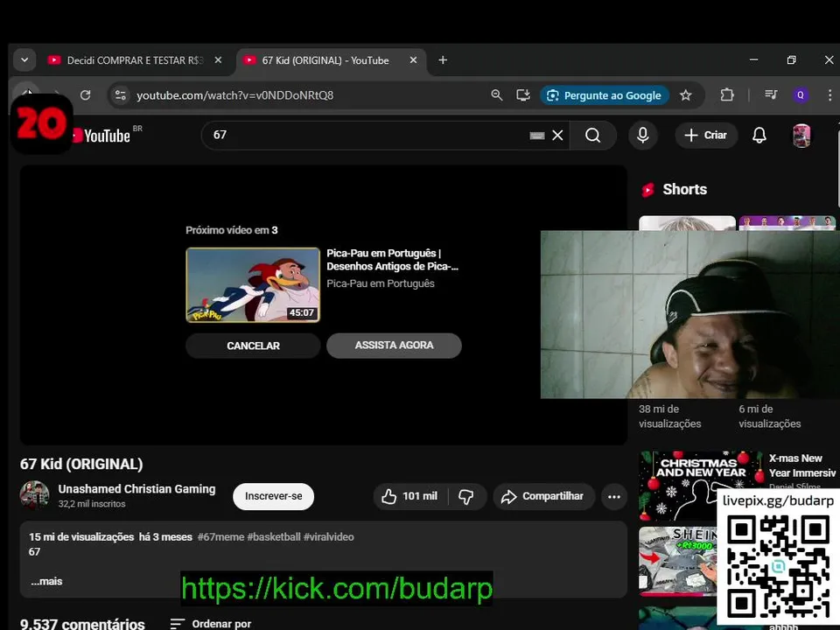Image resolution: width=840 pixels, height=630 pixels.
Task: View site information icon in address bar
Action: pos(121,95)
